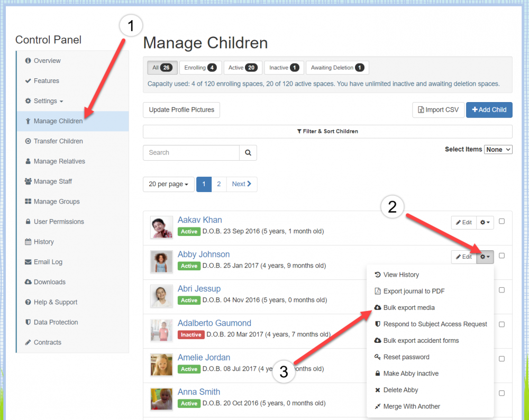Viewport: 529px width, 420px height.
Task: Choose Bulk export accident forms
Action: [430, 341]
